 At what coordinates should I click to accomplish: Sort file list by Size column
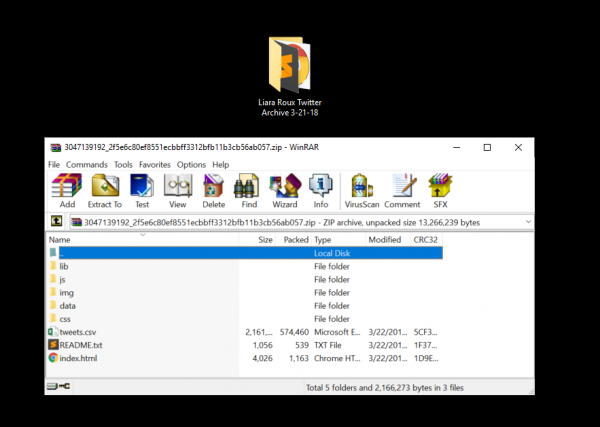click(265, 240)
